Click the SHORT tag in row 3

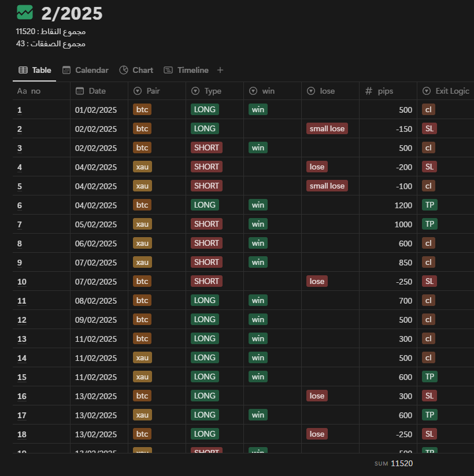coord(206,147)
